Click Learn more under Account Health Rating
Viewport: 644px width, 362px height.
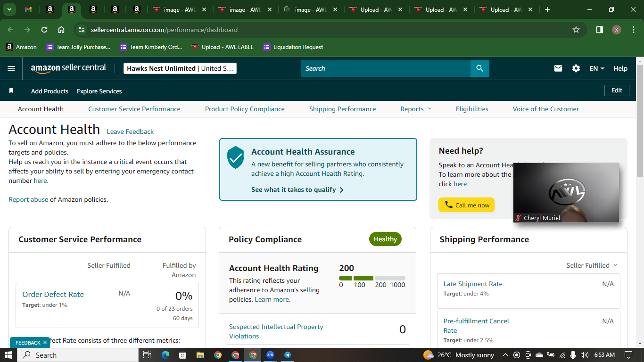click(x=272, y=299)
